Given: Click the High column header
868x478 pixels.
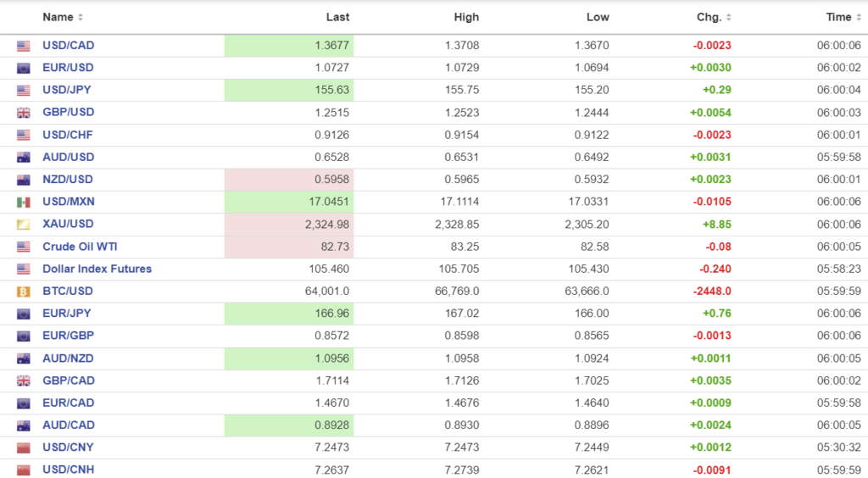Looking at the screenshot, I should (x=466, y=17).
